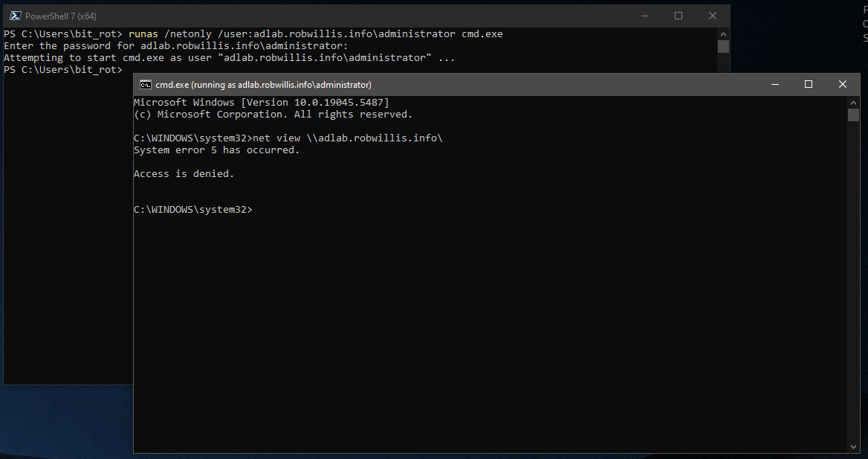Maximize the cmd.exe administrator window

pos(809,85)
